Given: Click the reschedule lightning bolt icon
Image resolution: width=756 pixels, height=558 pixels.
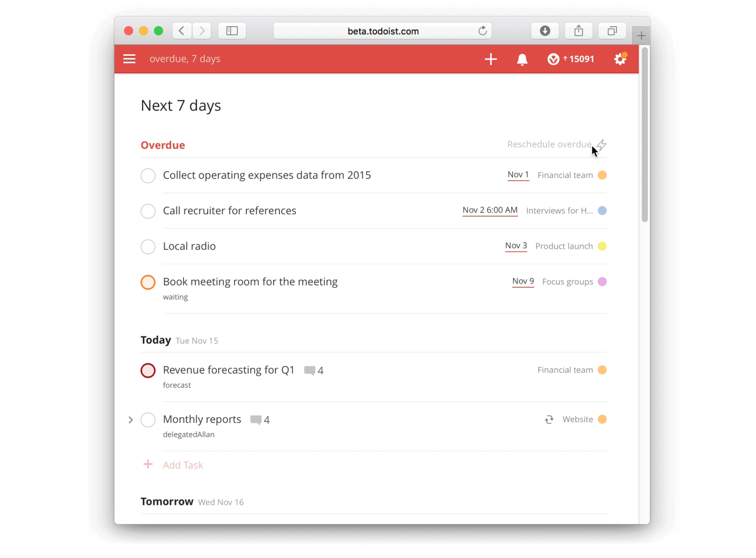Looking at the screenshot, I should (x=602, y=145).
